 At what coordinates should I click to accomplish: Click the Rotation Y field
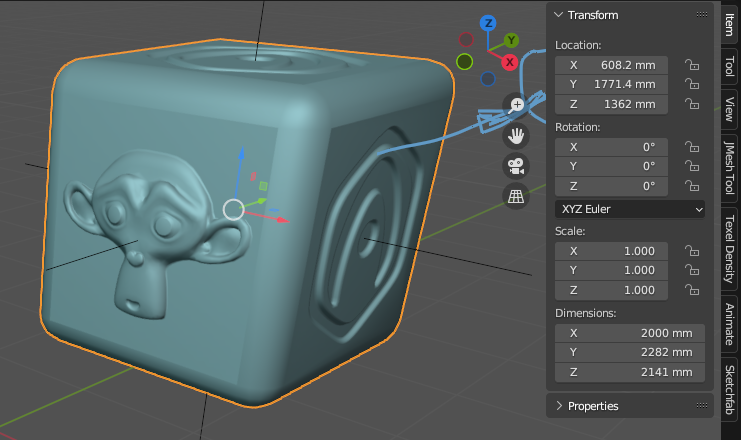pos(611,166)
